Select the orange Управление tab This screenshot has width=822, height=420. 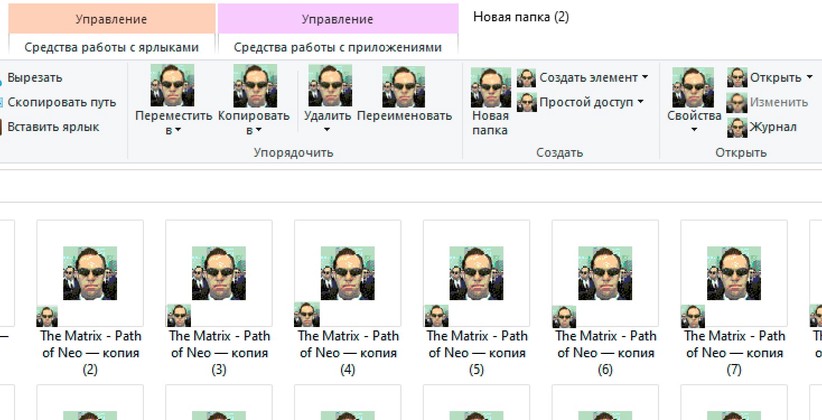(111, 19)
